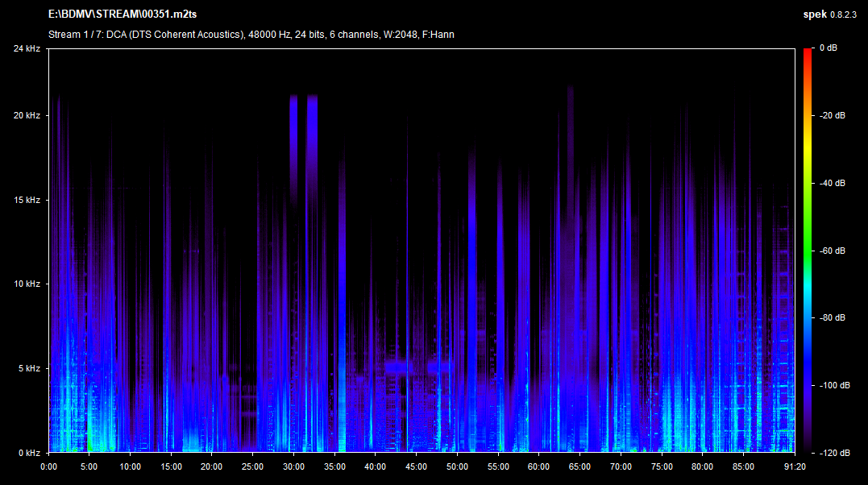Select the -60 dB label on the color scale
Viewport: 868px width, 485px height.
(832, 251)
